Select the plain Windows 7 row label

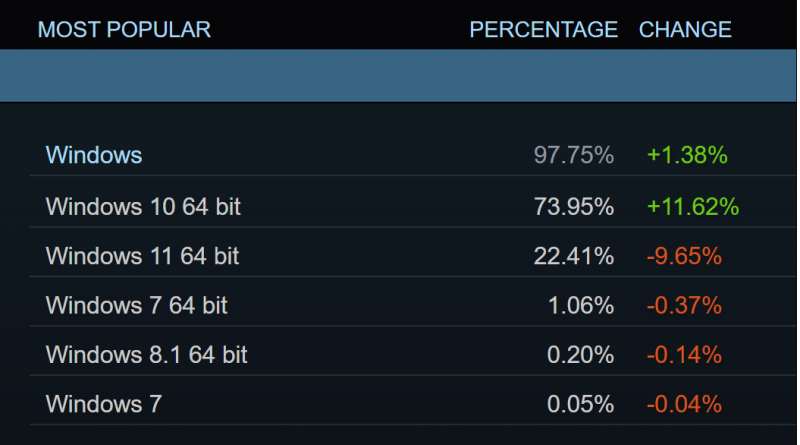104,405
